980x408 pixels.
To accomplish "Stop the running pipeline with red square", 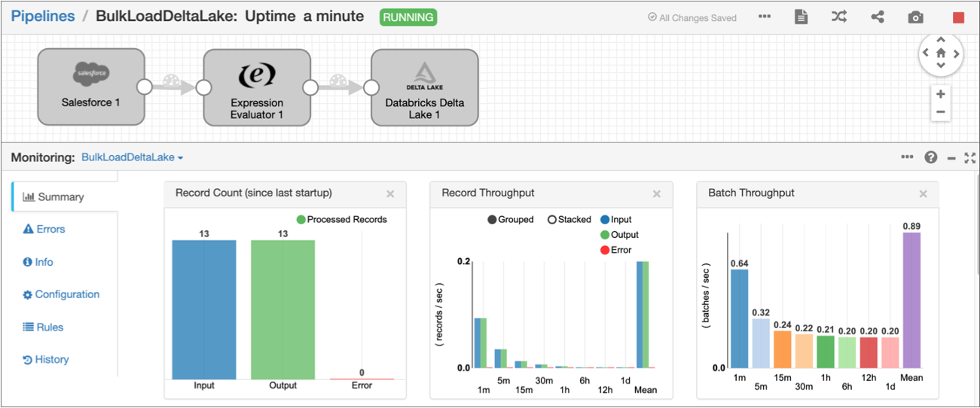I will click(x=958, y=17).
